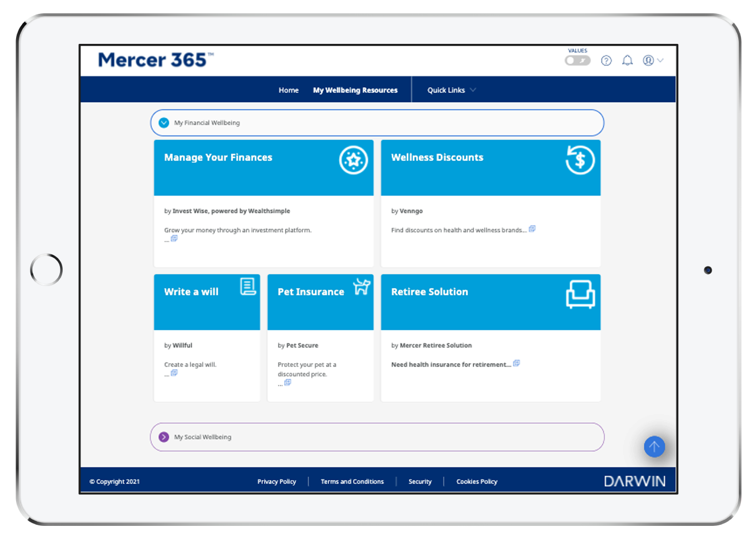Select My Wellbeing Resources tab
756x547 pixels.
pos(355,90)
